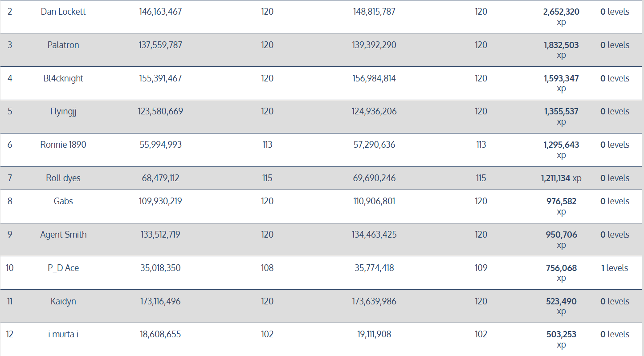The image size is (644, 356).
Task: Select the 1 levels gained cell
Action: [x=615, y=268]
